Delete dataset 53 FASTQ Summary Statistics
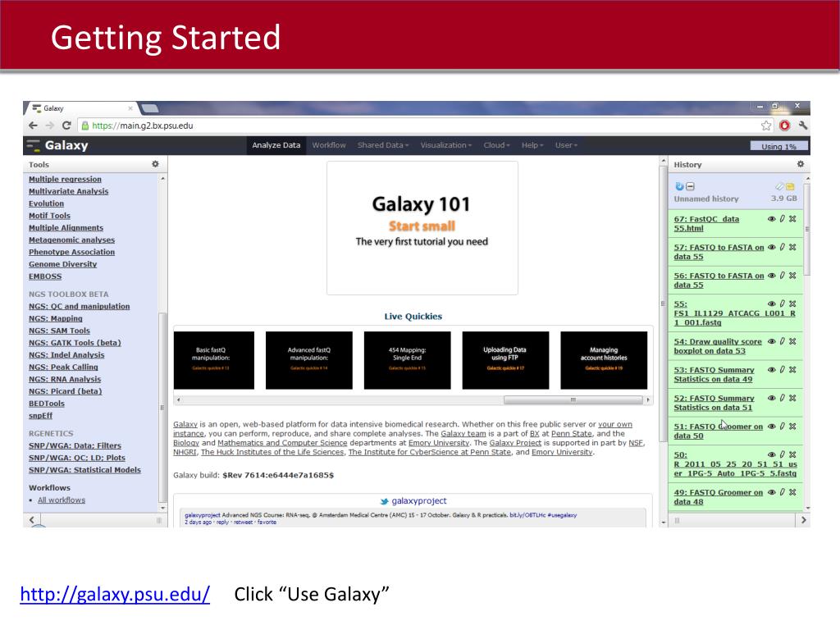This screenshot has width=840, height=630. 792,370
